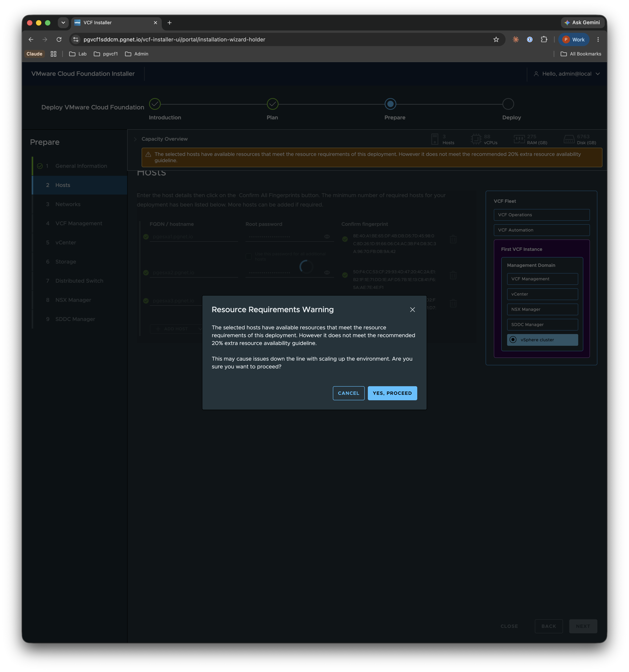Click the Next button
629x672 pixels.
(583, 626)
